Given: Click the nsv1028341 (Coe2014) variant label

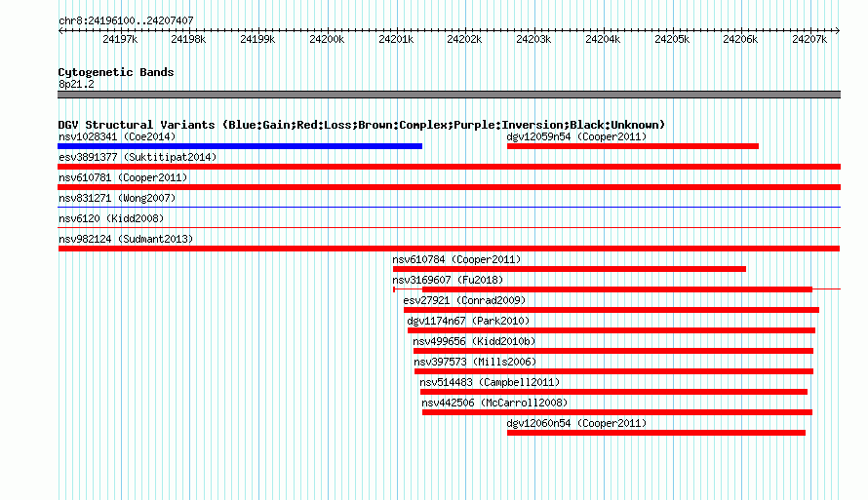Looking at the screenshot, I should pyautogui.click(x=117, y=136).
